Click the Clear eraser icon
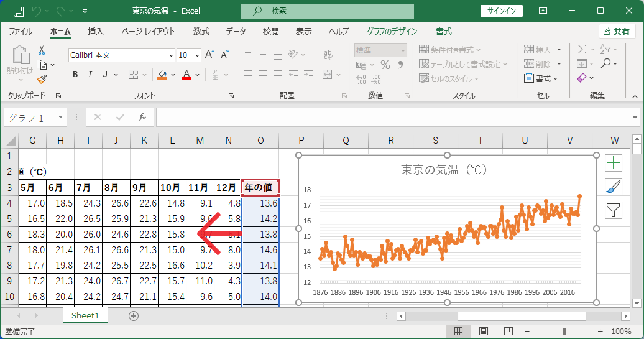 tap(582, 78)
